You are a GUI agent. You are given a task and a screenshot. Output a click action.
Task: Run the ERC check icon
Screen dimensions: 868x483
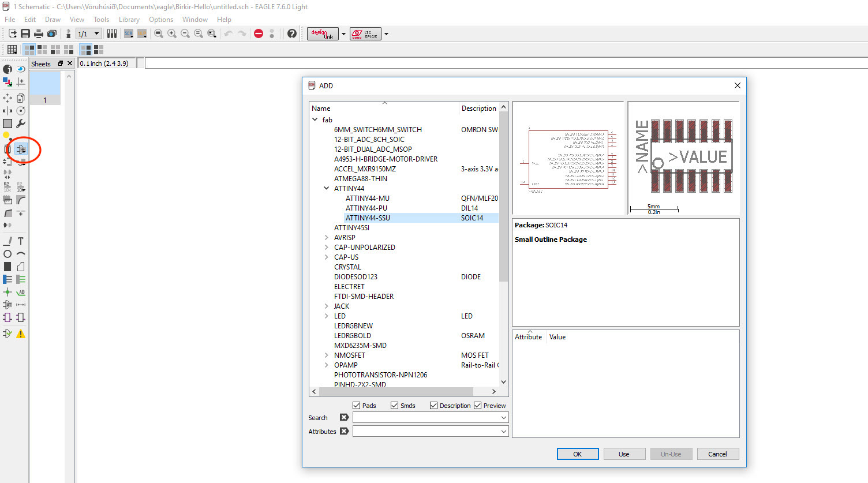8,334
